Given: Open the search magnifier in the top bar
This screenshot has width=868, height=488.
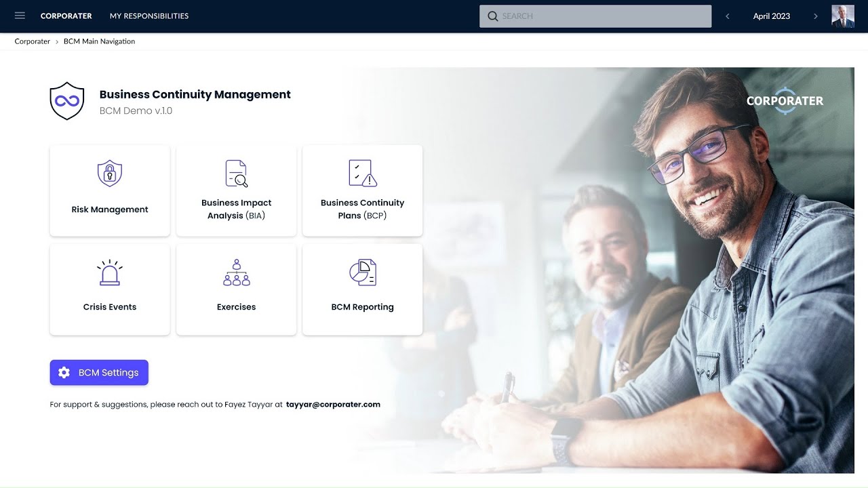Looking at the screenshot, I should coord(493,16).
